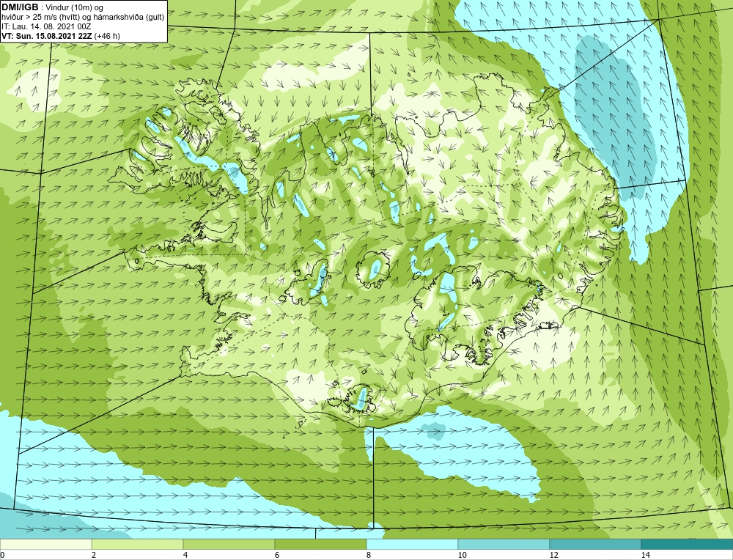Click the 'hviður > 25 m/s (hvítt)' caption line
Image resolution: width=733 pixels, height=560 pixels.
click(x=83, y=18)
